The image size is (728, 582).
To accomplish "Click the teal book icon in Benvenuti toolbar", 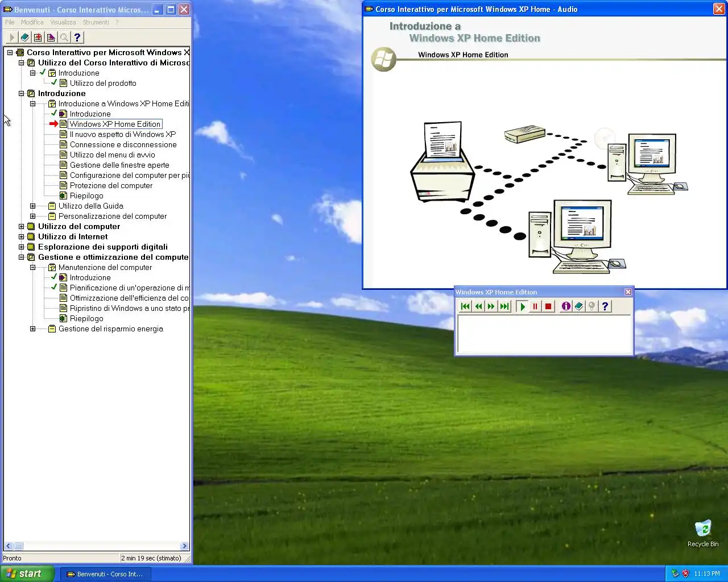I will coord(25,38).
